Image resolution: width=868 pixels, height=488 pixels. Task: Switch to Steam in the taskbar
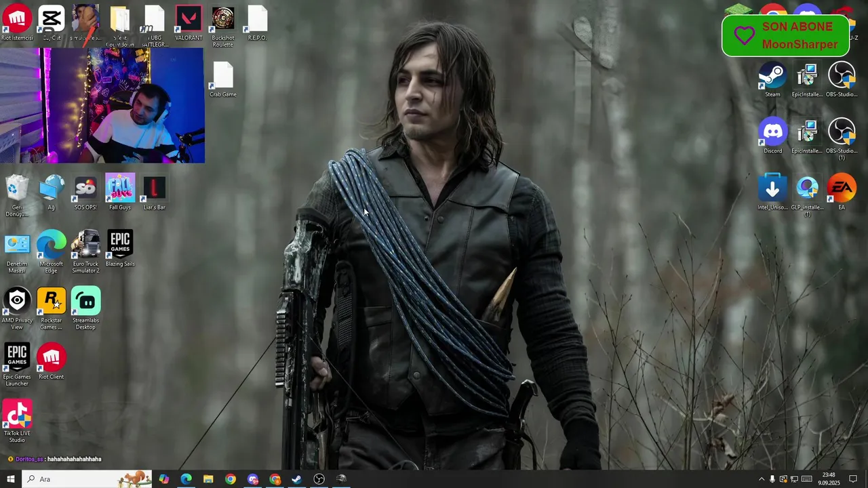tap(297, 479)
